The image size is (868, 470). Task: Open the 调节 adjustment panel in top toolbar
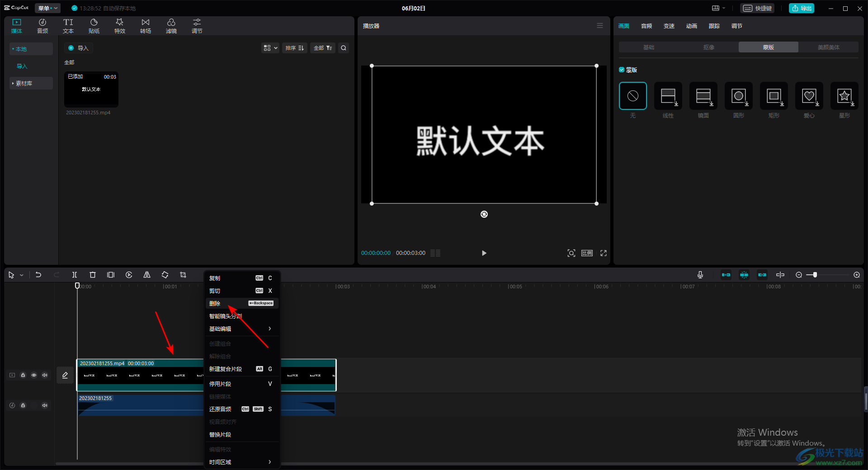tap(197, 26)
